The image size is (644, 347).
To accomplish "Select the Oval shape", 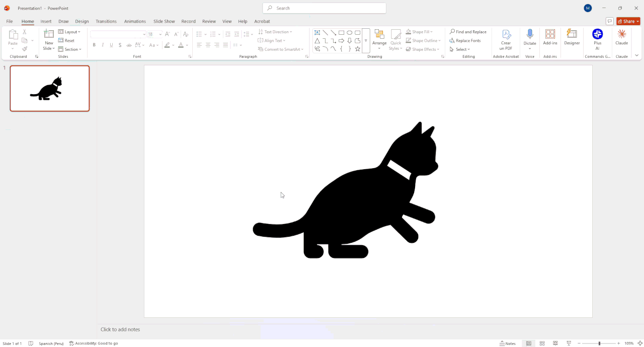I will (x=349, y=32).
